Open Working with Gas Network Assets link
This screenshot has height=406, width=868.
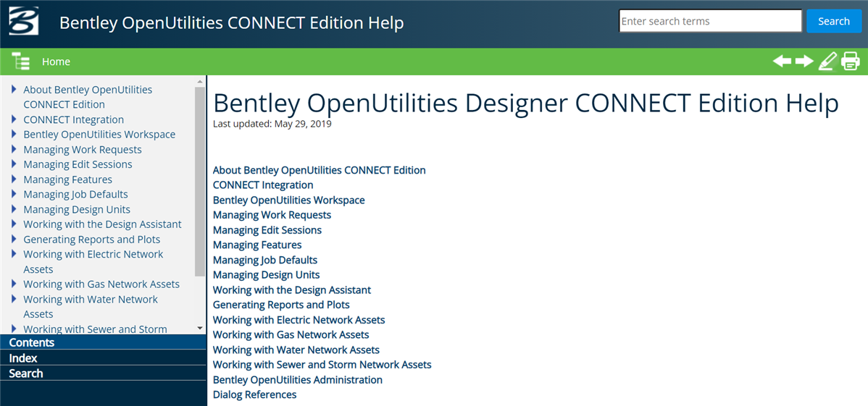(291, 335)
